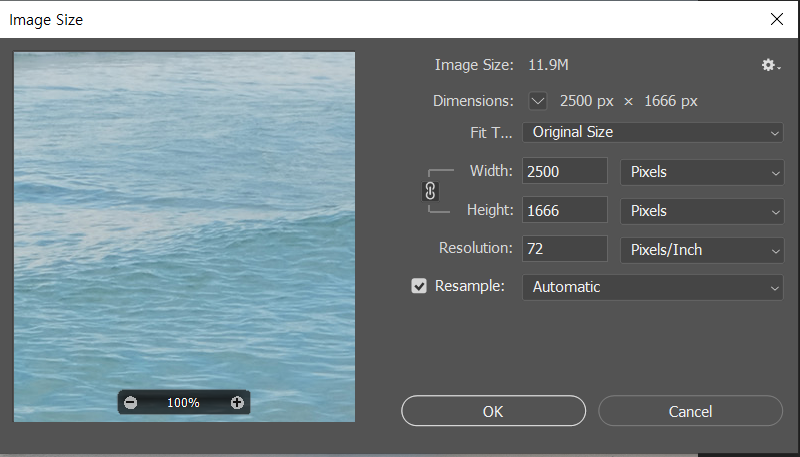Open the Width units Pixels dropdown
This screenshot has width=800, height=457.
coord(702,172)
